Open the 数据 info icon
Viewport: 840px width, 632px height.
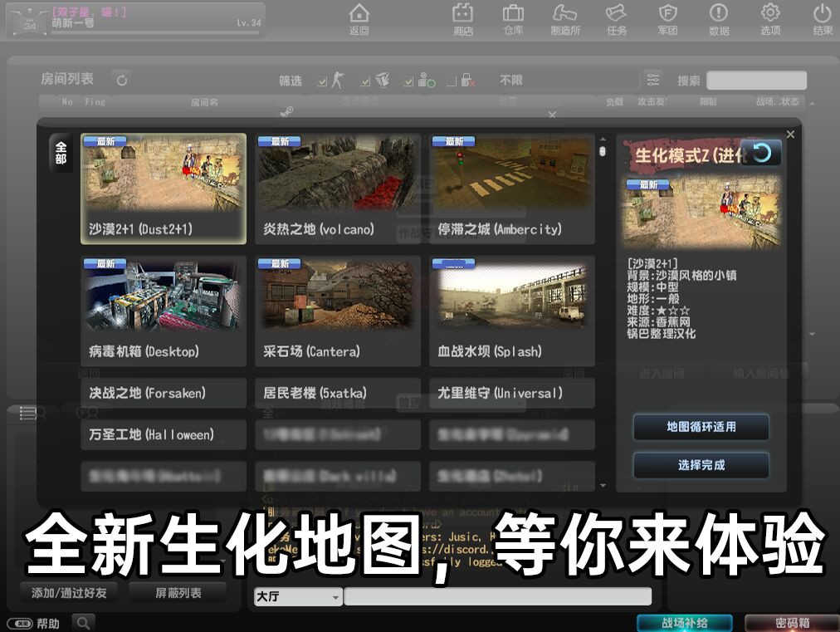coord(719,19)
